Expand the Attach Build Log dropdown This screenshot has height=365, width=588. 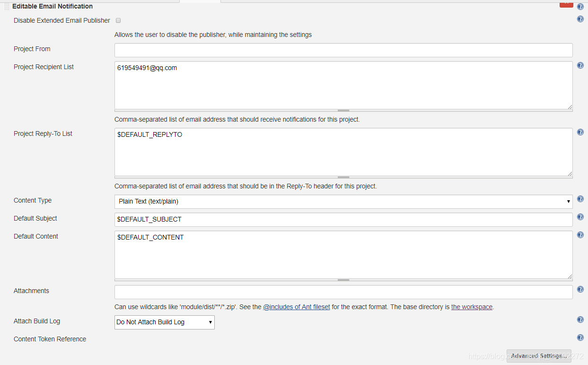click(165, 322)
